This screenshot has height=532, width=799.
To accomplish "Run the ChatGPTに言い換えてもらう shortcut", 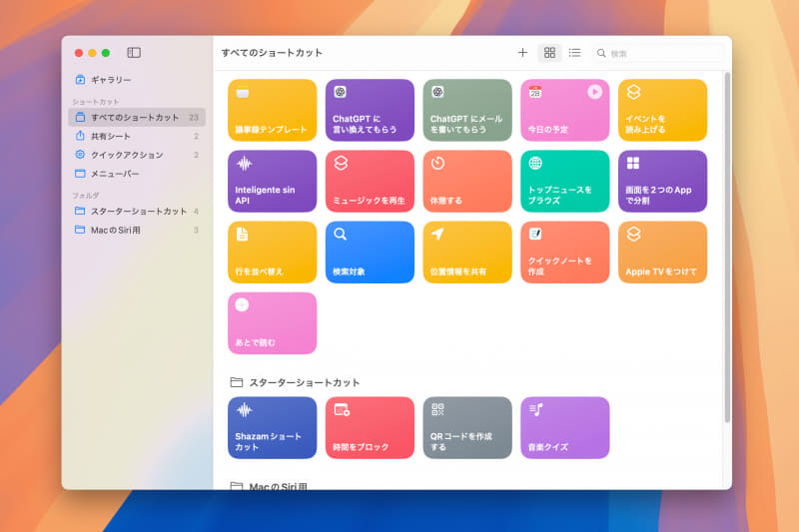I will [x=370, y=110].
